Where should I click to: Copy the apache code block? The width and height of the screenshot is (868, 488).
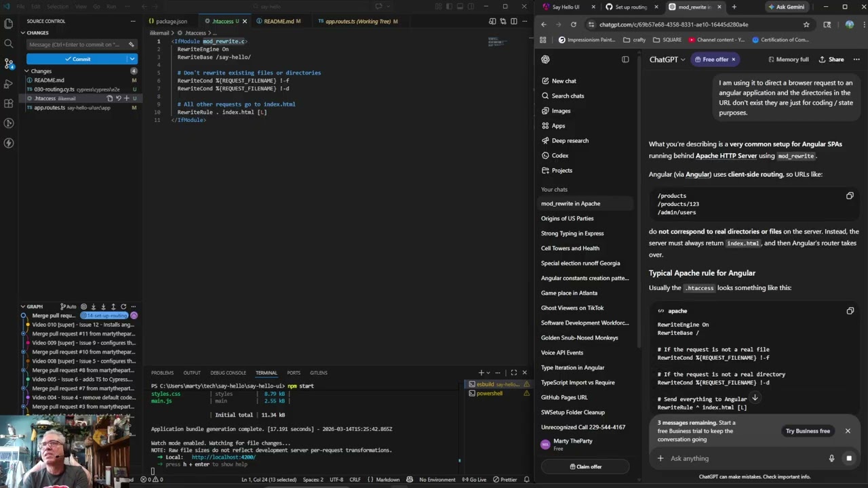[850, 310]
